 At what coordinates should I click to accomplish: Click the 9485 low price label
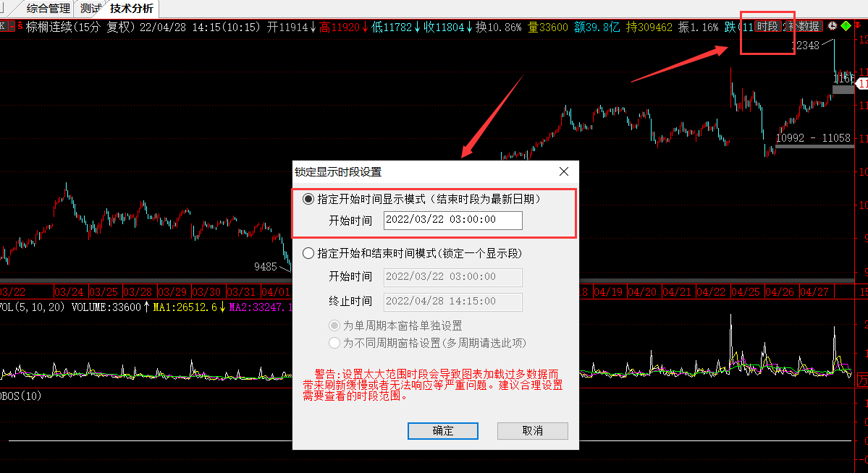pos(265,267)
